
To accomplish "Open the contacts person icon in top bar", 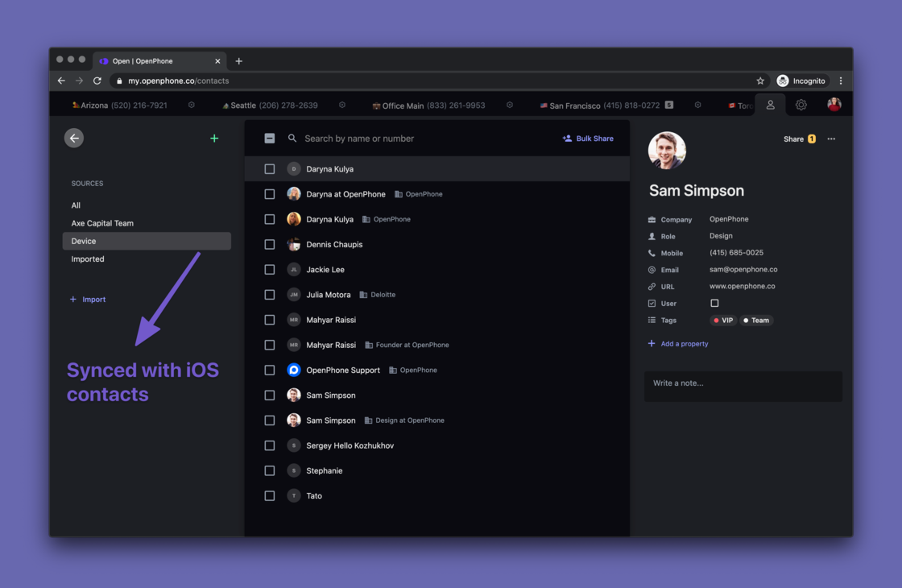I will [770, 106].
